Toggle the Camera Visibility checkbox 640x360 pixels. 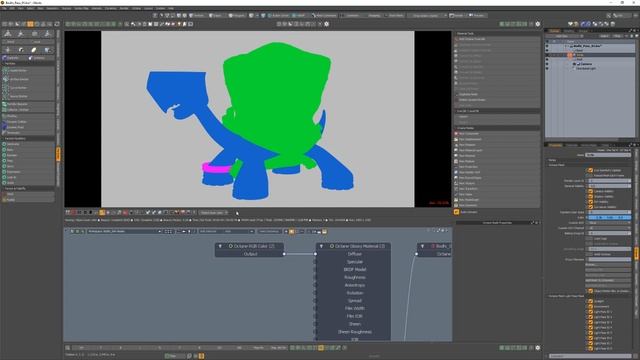point(590,191)
